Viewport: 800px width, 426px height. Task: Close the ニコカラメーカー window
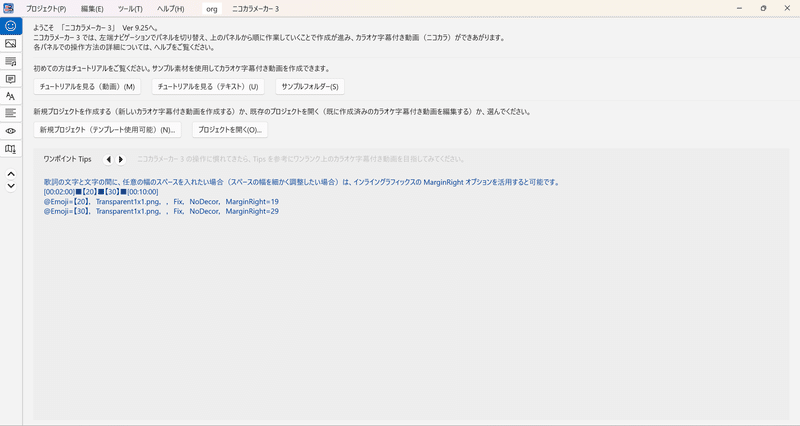click(787, 8)
